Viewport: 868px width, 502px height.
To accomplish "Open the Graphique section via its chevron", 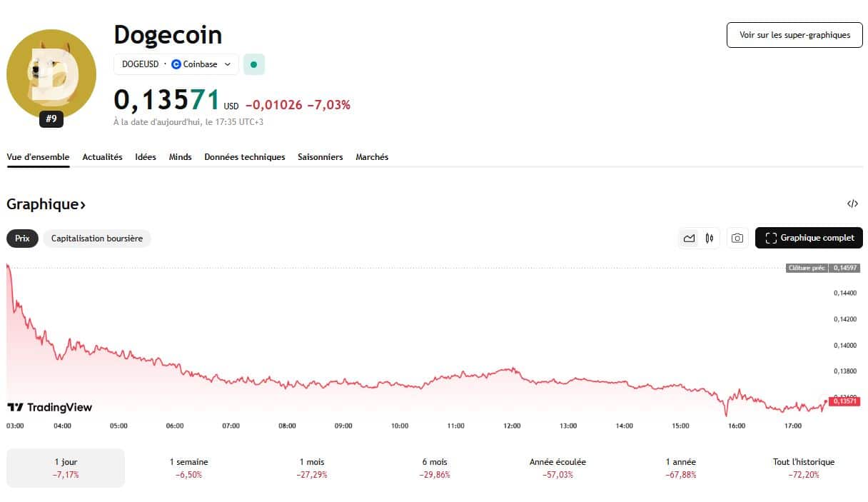I will click(x=82, y=204).
